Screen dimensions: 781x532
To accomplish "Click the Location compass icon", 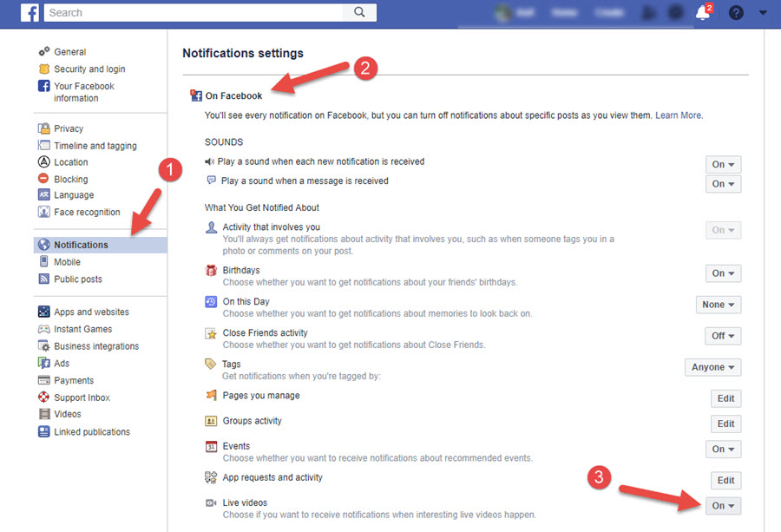I will [44, 162].
